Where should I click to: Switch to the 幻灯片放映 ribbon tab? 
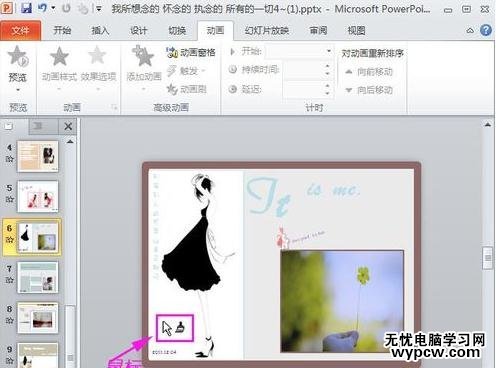pos(267,30)
